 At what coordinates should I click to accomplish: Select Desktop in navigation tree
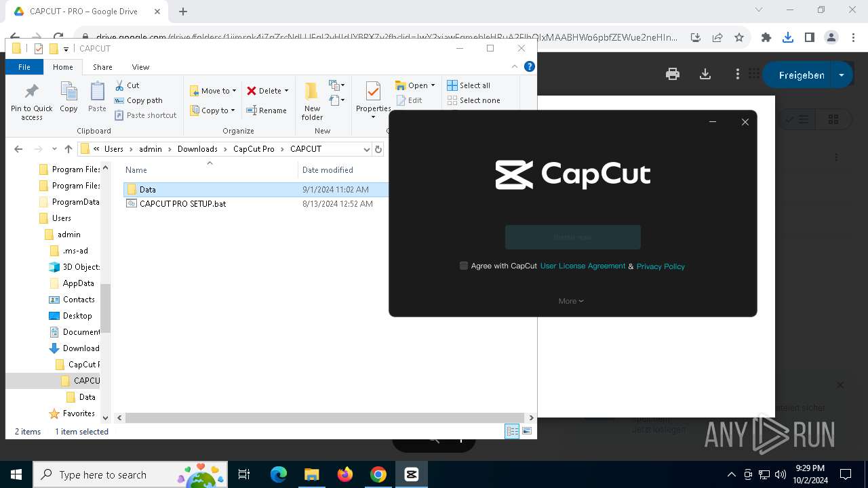(x=71, y=316)
